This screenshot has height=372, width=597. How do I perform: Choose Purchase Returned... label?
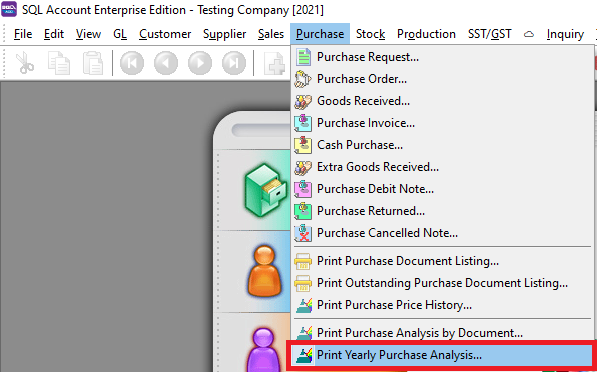[x=371, y=211]
